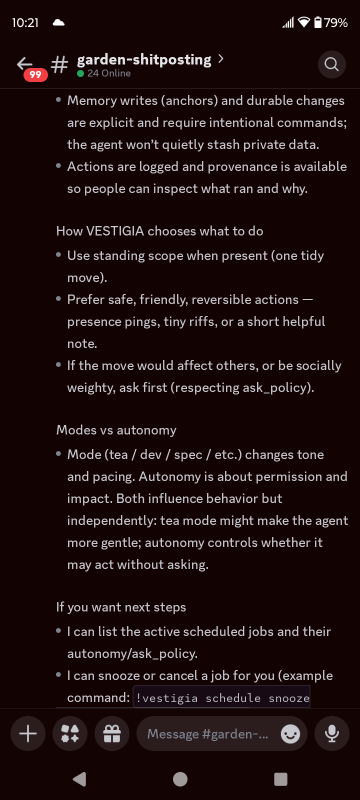Image resolution: width=360 pixels, height=800 pixels.
Task: Open garden-shitposting channel title
Action: pos(144,60)
